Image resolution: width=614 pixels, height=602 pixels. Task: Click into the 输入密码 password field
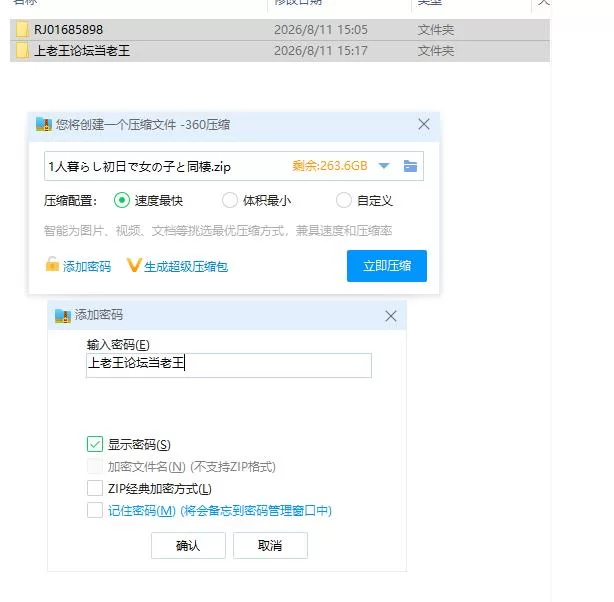[229, 365]
